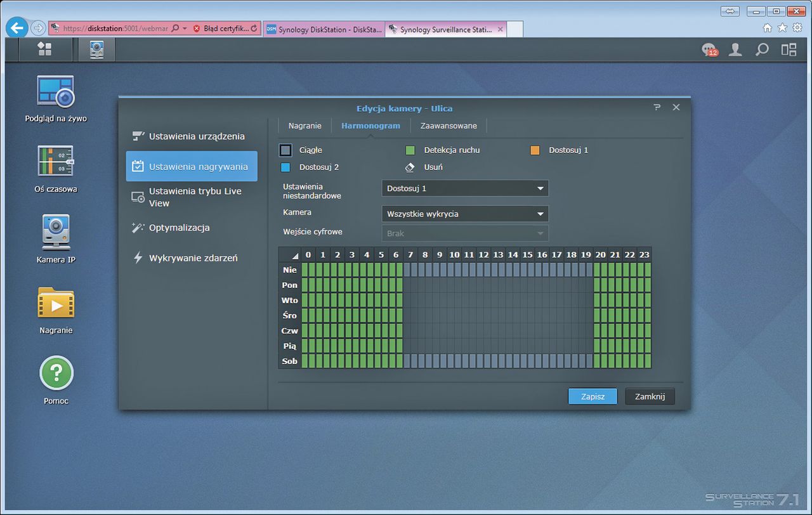Switch to the Harmonogram tab
The width and height of the screenshot is (812, 515).
click(x=370, y=126)
